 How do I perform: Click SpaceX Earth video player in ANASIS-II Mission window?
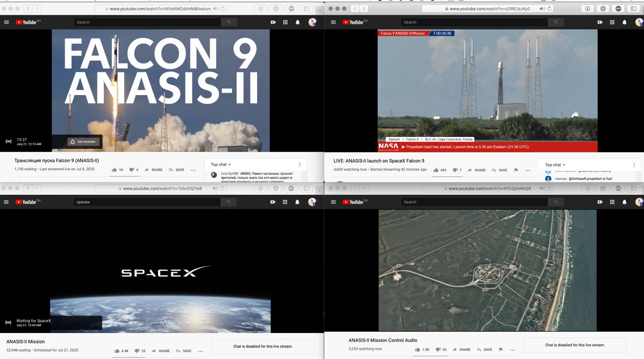click(x=160, y=271)
